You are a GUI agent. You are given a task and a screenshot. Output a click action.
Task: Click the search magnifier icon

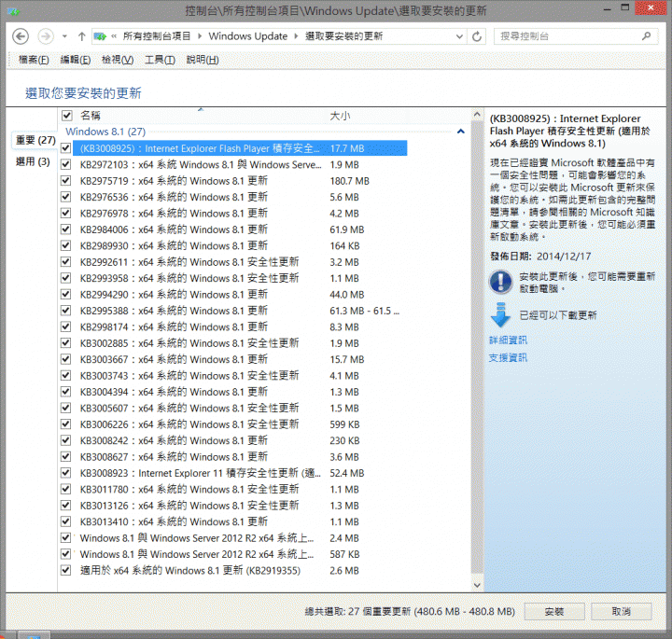coord(646,36)
